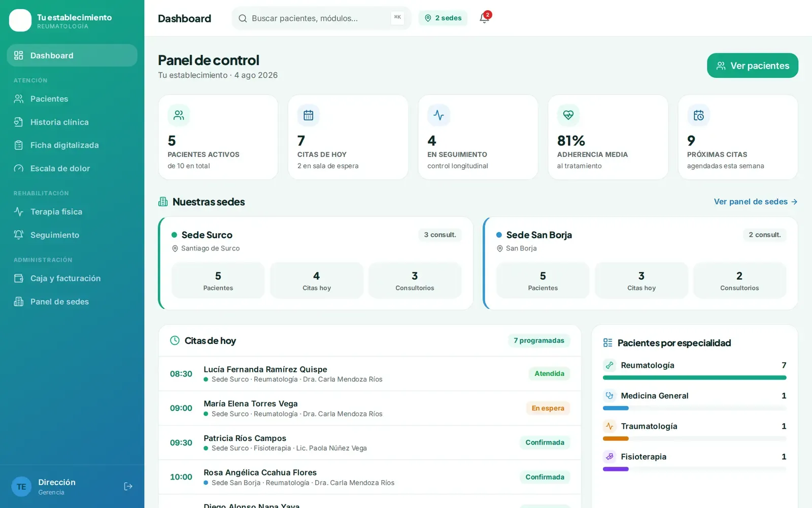Image resolution: width=812 pixels, height=508 pixels.
Task: Click the 3 consult. badge on Sede Surco
Action: 440,235
